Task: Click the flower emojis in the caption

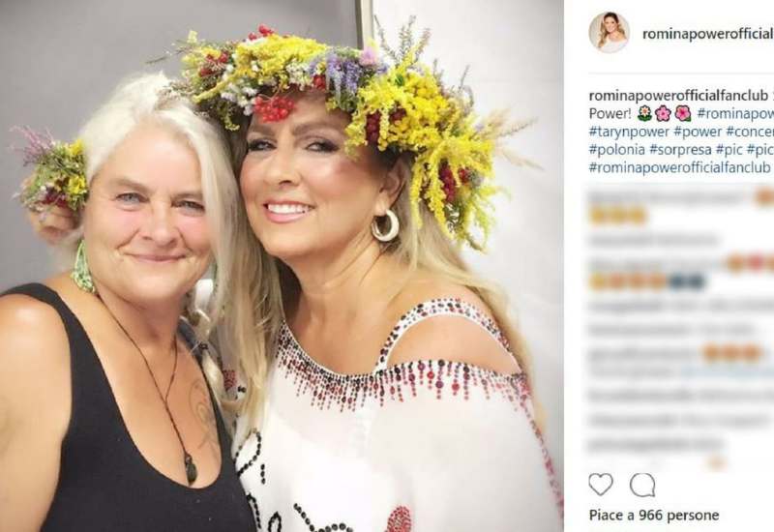Action: pyautogui.click(x=662, y=113)
